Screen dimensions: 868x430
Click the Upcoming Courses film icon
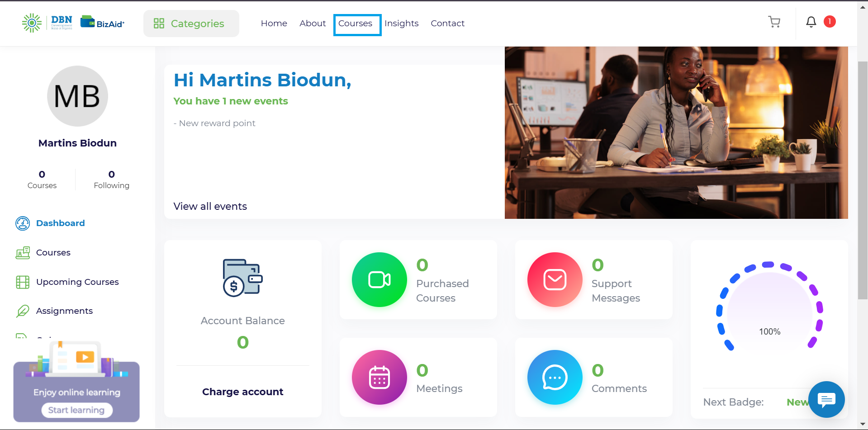[23, 282]
